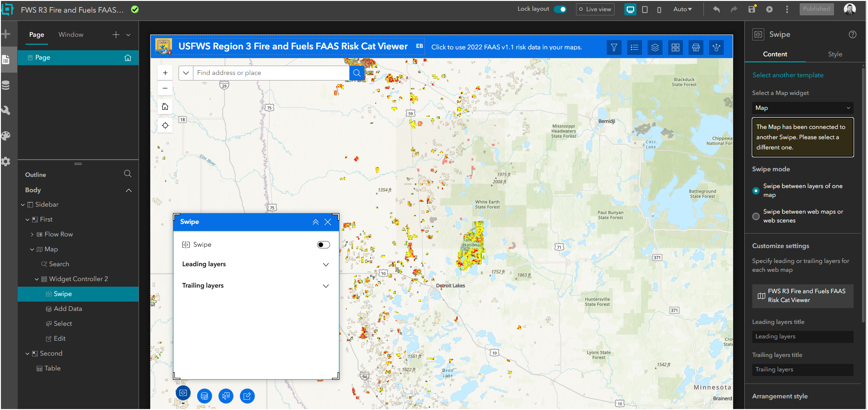868x410 pixels.
Task: Close the Swipe panel on map
Action: click(x=328, y=222)
